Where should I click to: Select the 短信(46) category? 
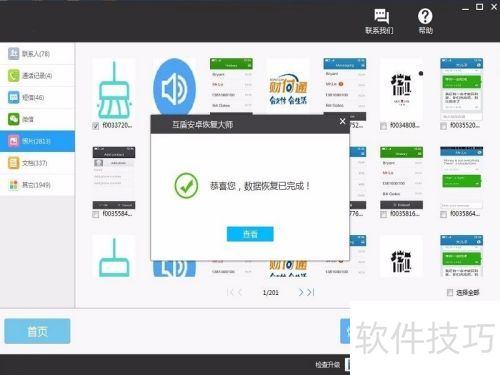click(x=37, y=97)
